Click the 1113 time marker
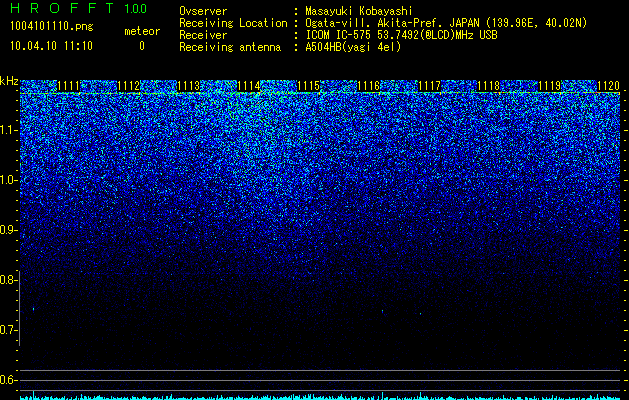The height and width of the screenshot is (400, 629). 189,85
